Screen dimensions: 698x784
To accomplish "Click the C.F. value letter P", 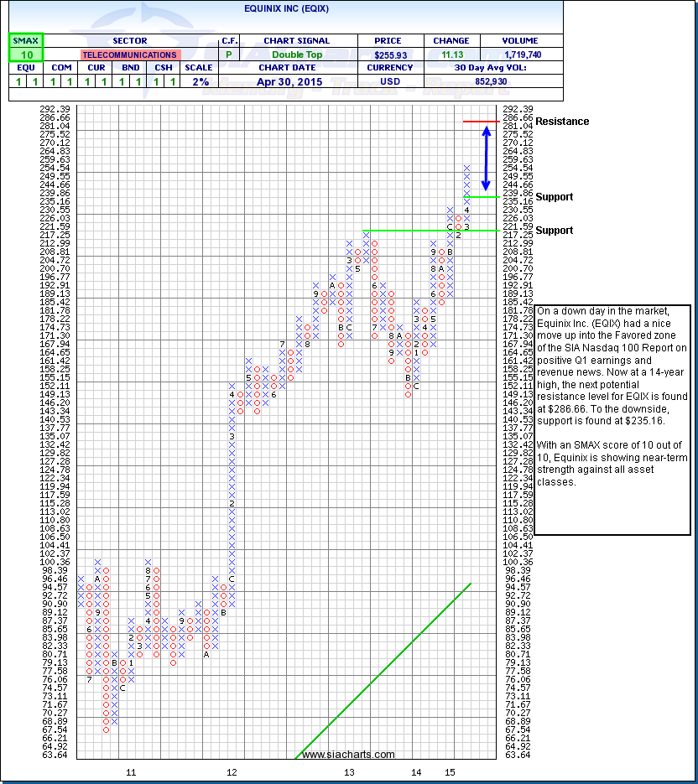I will tap(227, 54).
